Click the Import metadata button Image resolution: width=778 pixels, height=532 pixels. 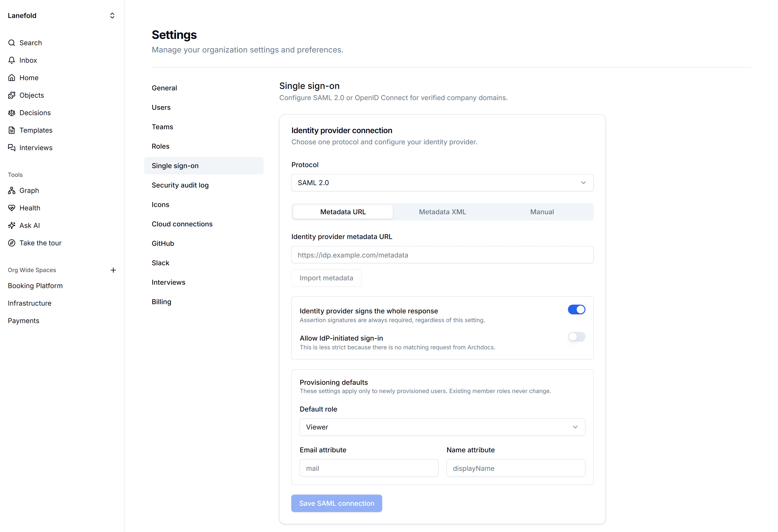326,278
